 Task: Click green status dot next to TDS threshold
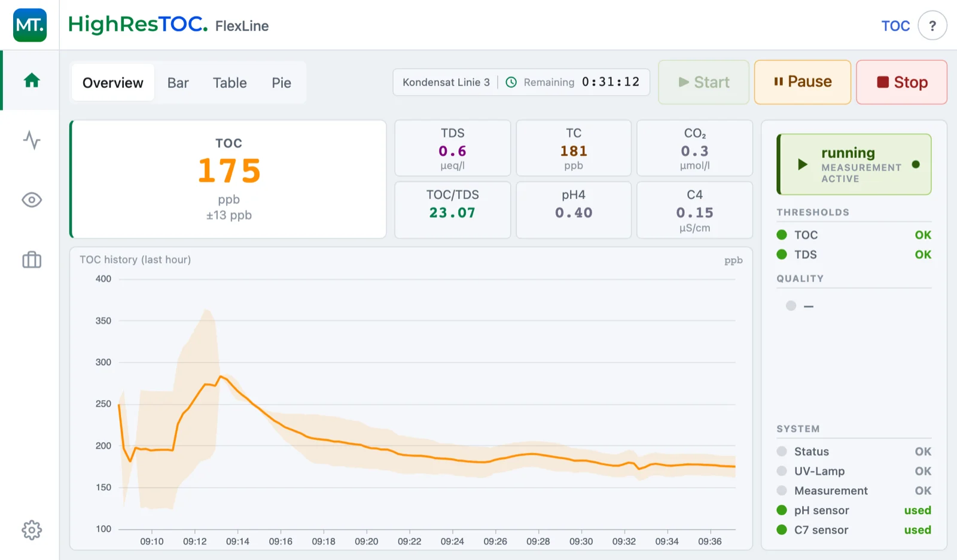pyautogui.click(x=782, y=255)
